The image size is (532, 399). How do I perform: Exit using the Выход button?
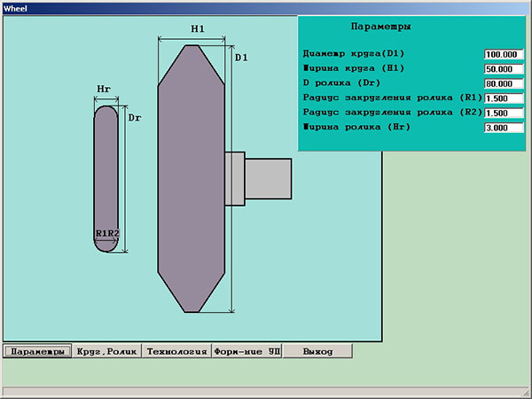click(x=317, y=351)
